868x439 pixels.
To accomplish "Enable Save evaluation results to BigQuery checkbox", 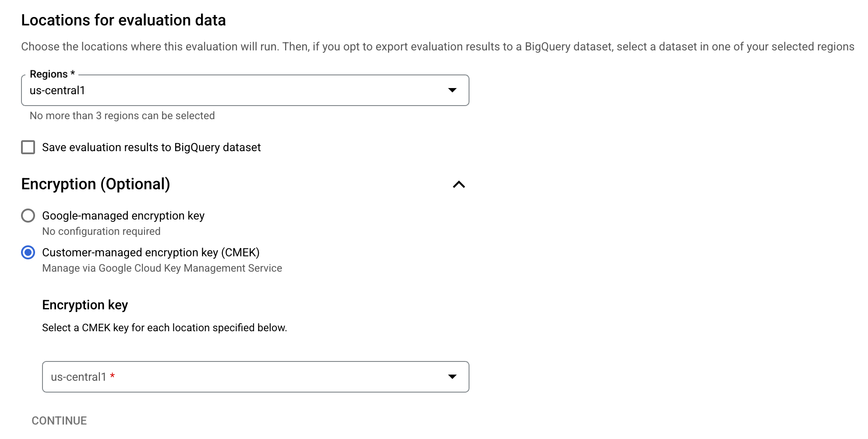I will [28, 147].
